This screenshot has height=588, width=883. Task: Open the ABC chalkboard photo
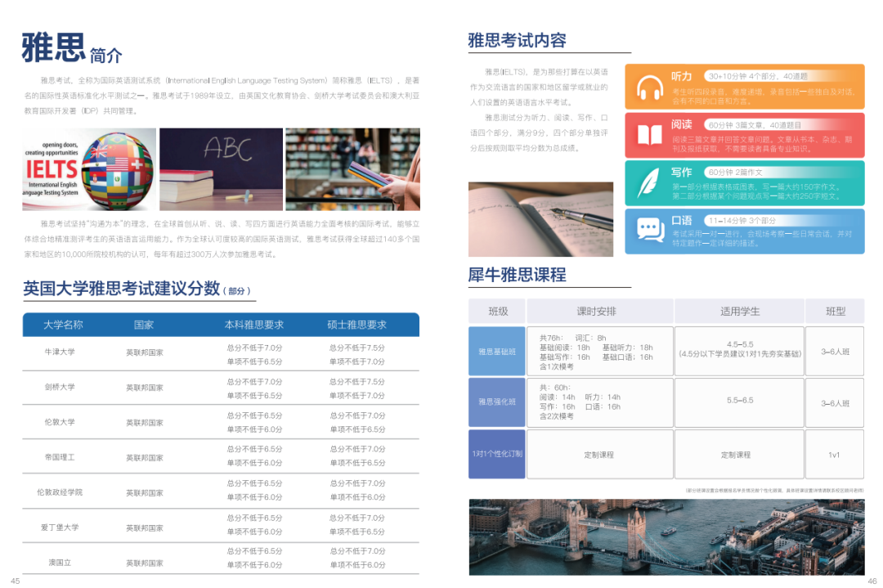coord(221,169)
